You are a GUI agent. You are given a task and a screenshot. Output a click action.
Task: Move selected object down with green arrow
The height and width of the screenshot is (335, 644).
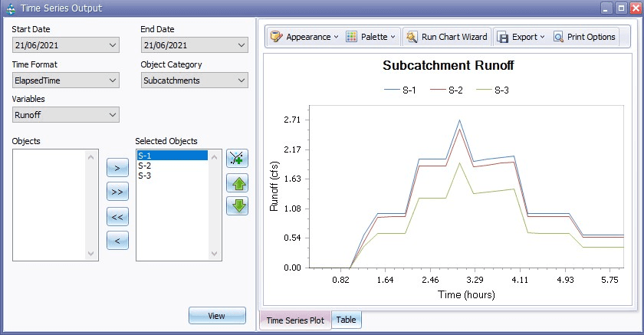click(x=237, y=206)
